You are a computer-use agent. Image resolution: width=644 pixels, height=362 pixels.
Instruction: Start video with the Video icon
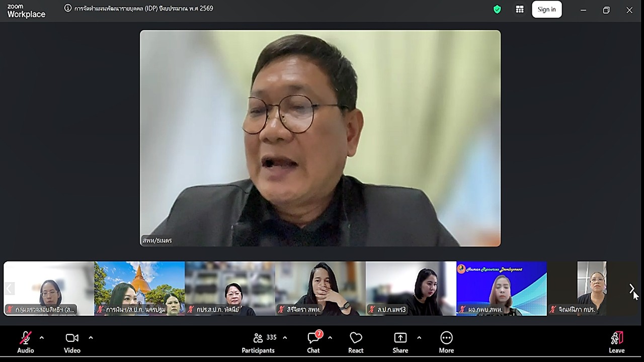(x=71, y=337)
